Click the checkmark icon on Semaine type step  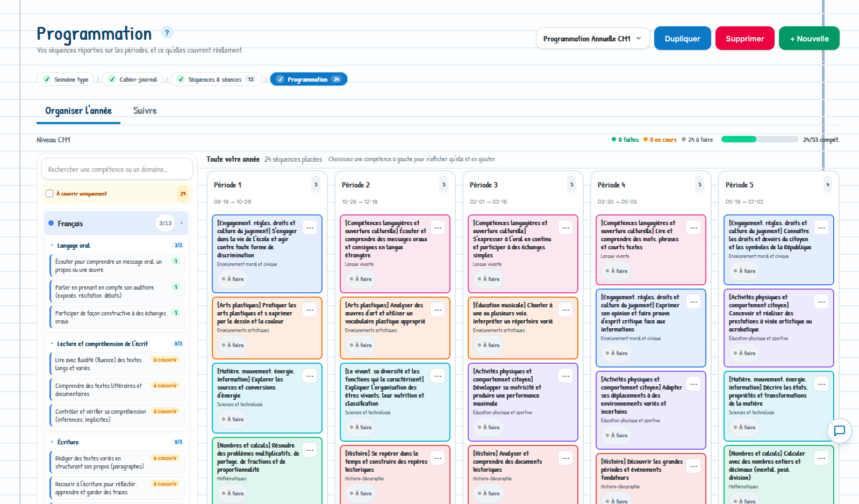click(47, 80)
